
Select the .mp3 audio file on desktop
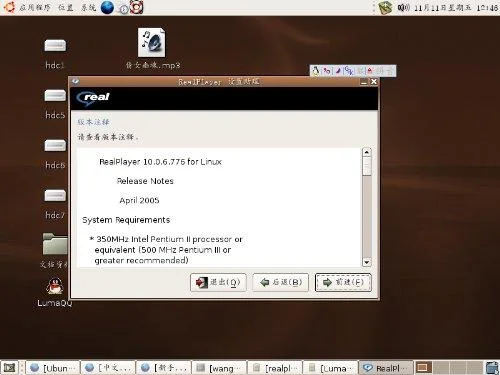(x=152, y=43)
